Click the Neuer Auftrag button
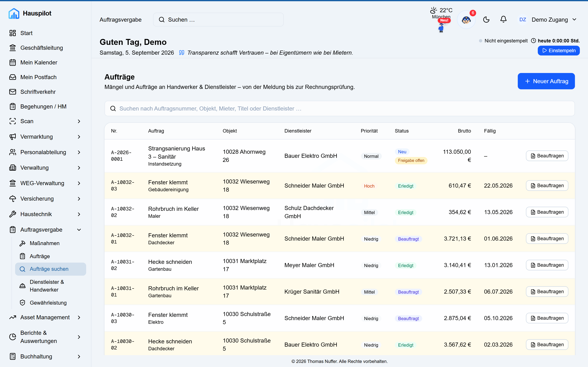The width and height of the screenshot is (588, 367). coord(546,81)
